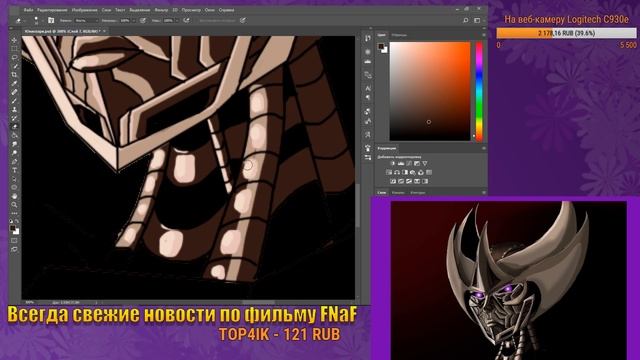Open the Search icon in options bar
Viewport: 640px width, 360px height.
coord(465,20)
